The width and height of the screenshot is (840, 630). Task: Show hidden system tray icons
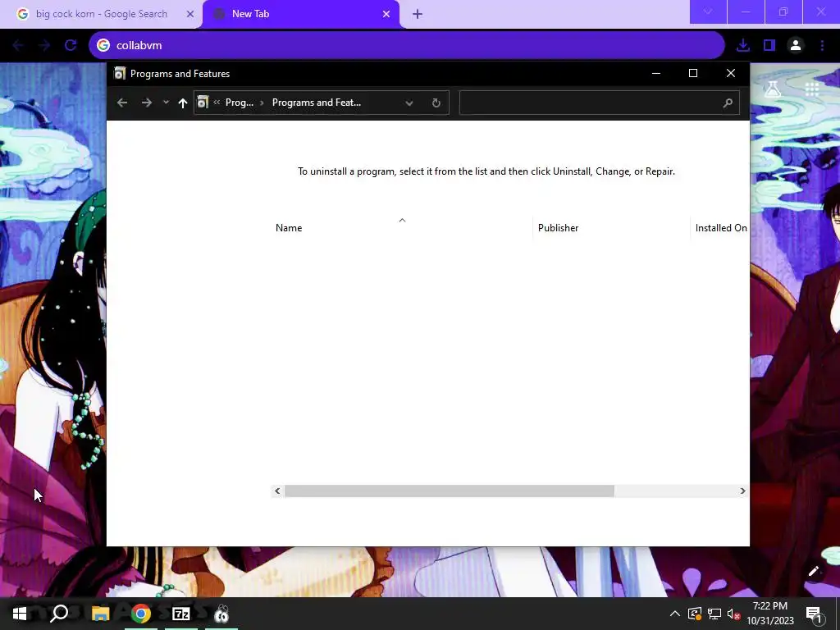point(674,614)
